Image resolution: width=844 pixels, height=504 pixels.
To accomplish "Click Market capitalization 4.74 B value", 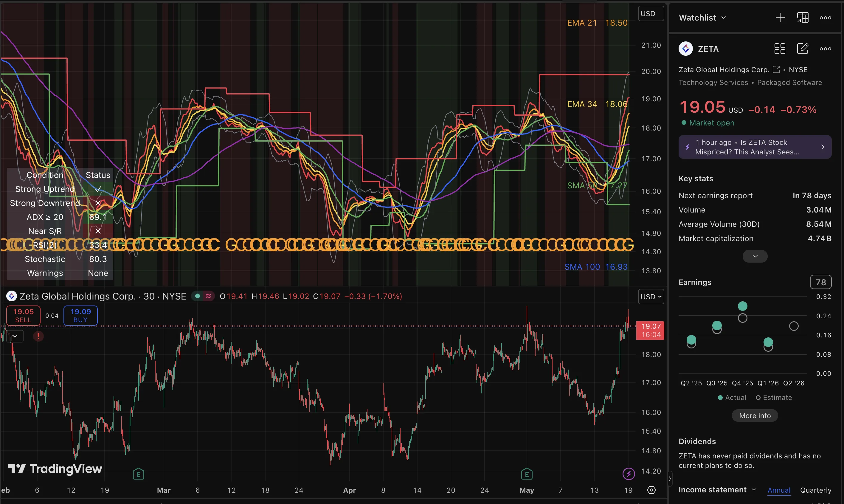I will 819,238.
